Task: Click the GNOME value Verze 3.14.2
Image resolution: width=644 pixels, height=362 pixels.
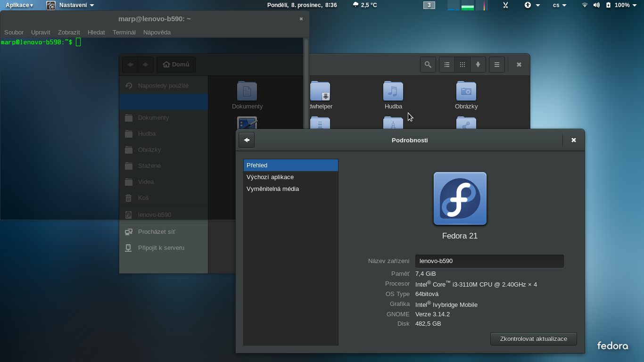Action: click(x=433, y=314)
